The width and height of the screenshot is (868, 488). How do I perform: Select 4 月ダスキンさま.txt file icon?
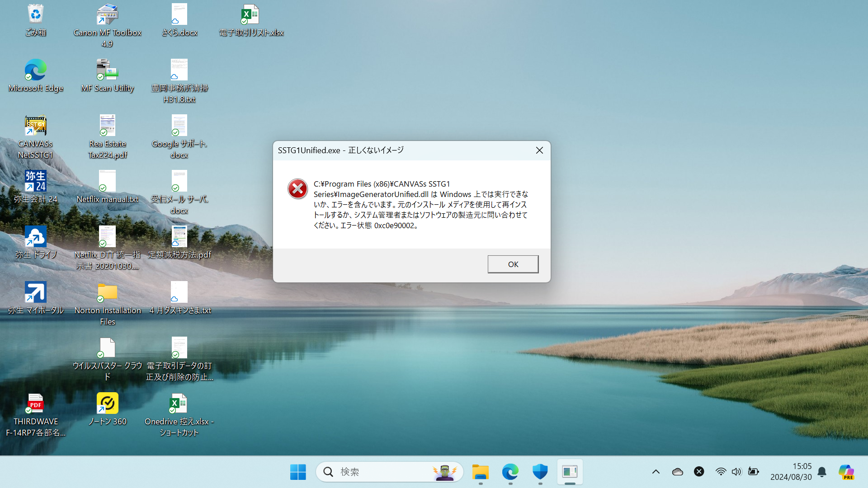click(179, 298)
